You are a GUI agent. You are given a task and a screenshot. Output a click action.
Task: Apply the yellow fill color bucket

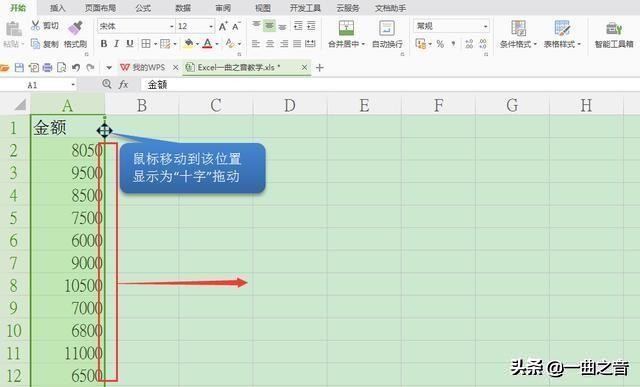189,43
